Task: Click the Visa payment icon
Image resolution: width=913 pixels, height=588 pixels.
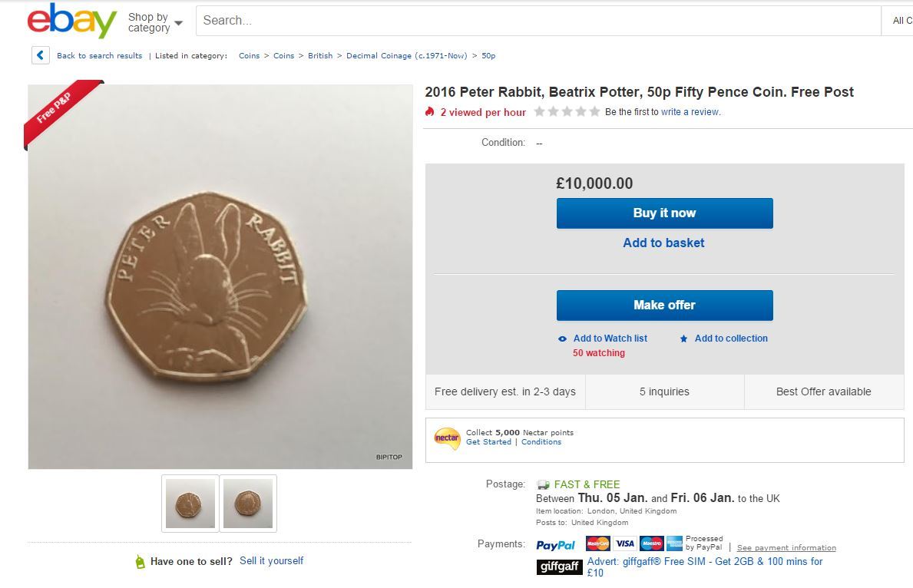Action: tap(624, 543)
